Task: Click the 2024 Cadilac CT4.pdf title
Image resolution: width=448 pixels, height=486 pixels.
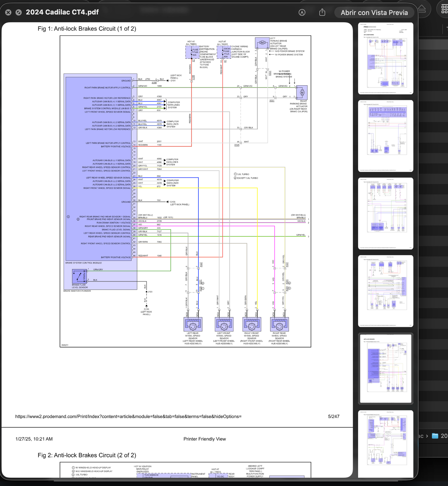Action: [62, 12]
